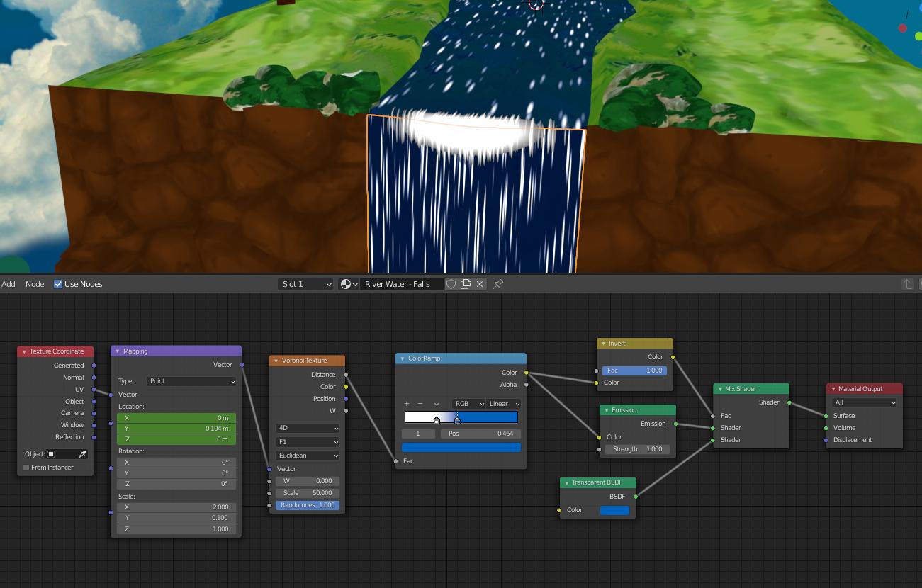Click the Invert Color output socket

click(673, 357)
